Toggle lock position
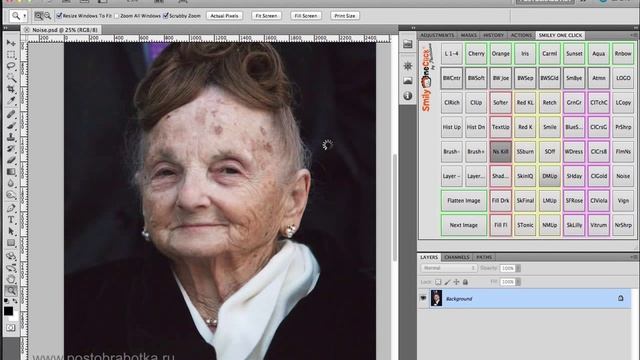640x360 pixels. [x=456, y=282]
